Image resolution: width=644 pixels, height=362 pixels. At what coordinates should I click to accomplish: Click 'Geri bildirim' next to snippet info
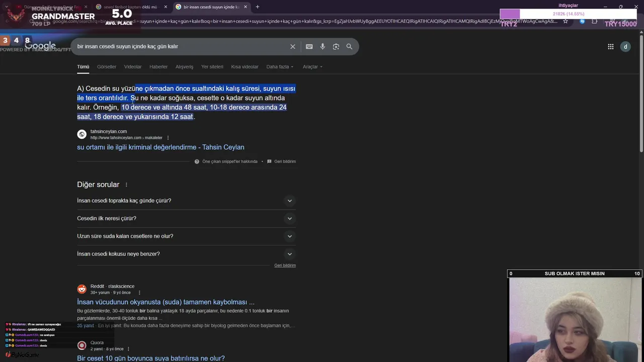point(285,161)
